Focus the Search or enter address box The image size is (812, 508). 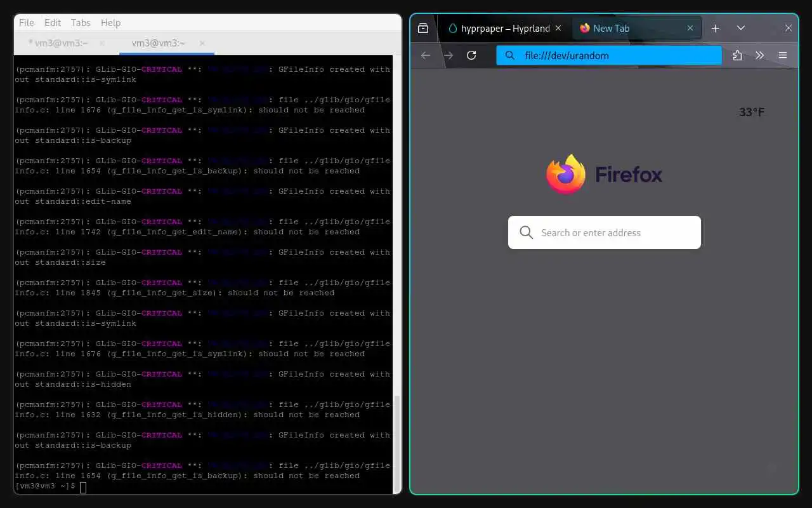coord(605,232)
